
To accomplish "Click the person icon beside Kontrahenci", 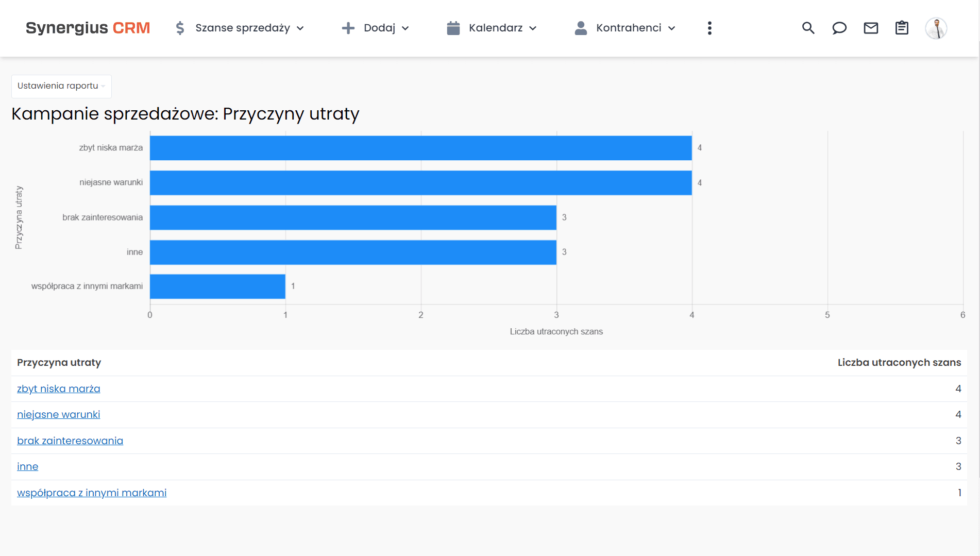I will point(581,28).
